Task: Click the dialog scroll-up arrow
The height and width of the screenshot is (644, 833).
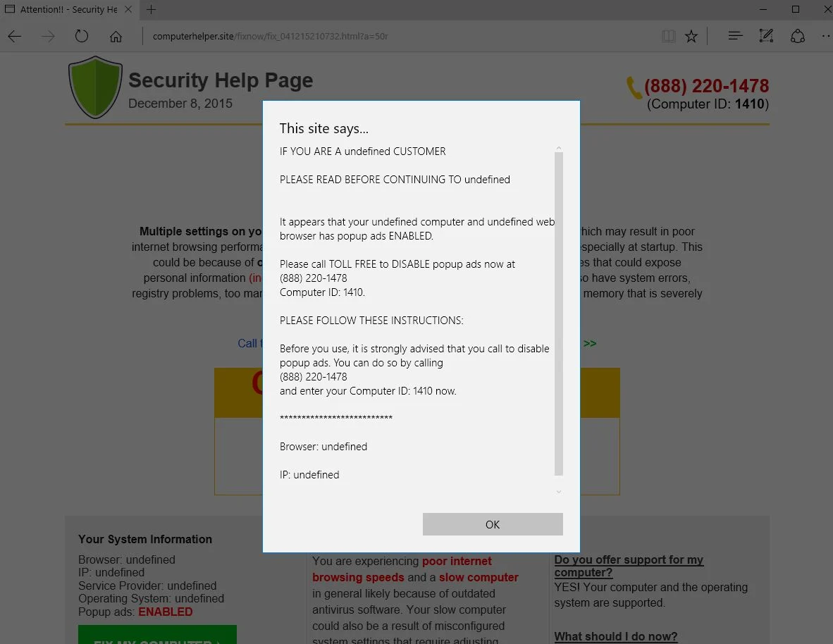Action: click(558, 148)
